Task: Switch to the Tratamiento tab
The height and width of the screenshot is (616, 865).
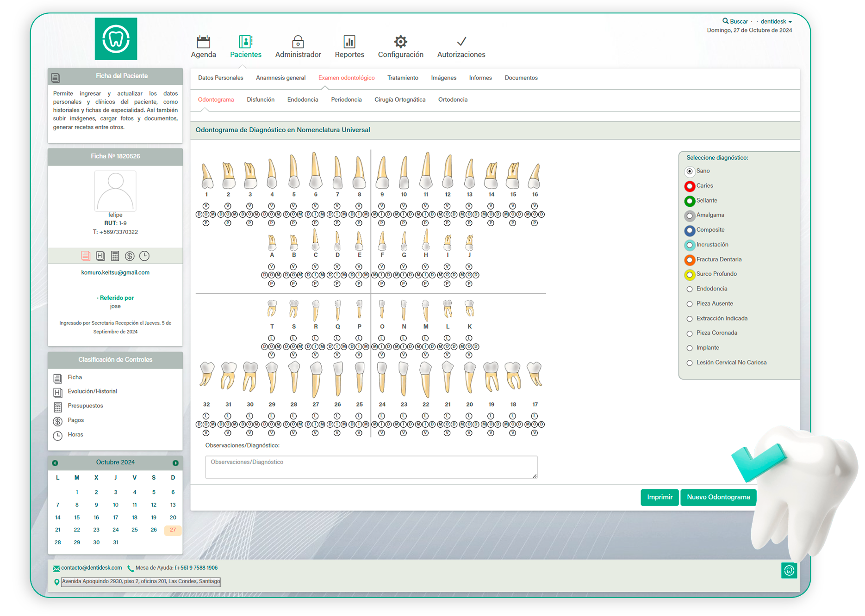Action: coord(403,78)
